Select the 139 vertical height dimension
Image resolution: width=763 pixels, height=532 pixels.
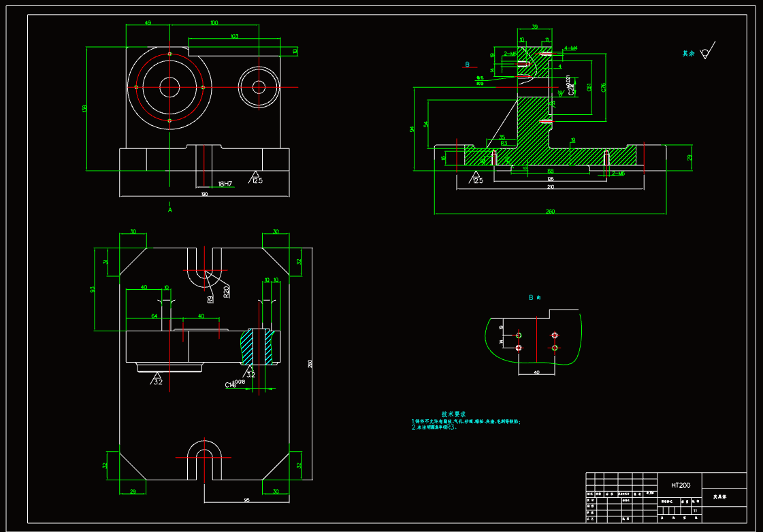[x=84, y=108]
